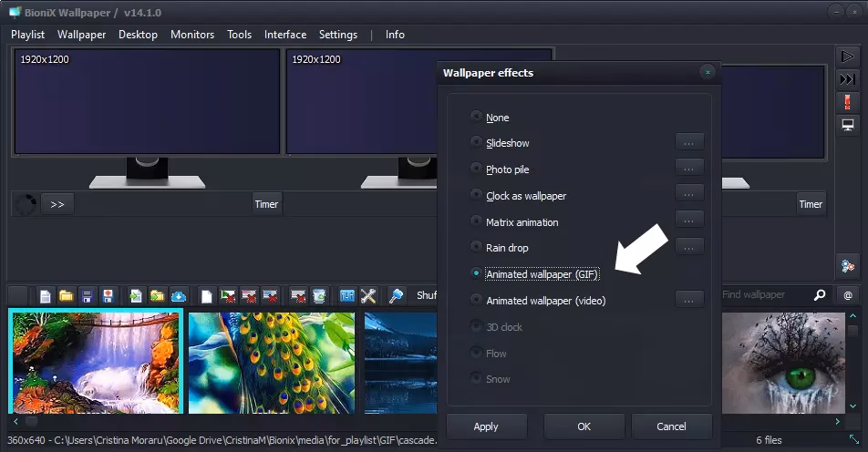The image size is (868, 452).
Task: Select the green eye wallpaper thumbnail
Action: pyautogui.click(x=783, y=363)
